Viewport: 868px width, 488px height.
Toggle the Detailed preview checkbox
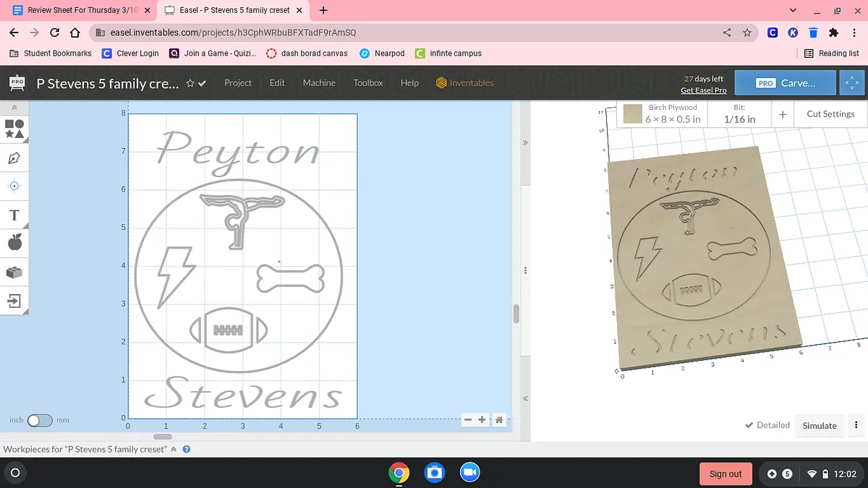[749, 425]
